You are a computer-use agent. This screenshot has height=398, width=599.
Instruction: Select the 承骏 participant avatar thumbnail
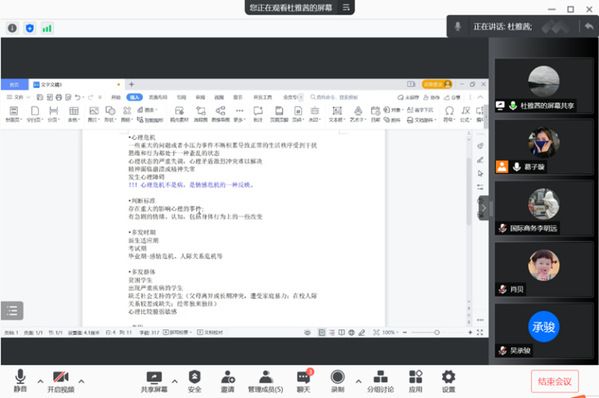(x=543, y=327)
